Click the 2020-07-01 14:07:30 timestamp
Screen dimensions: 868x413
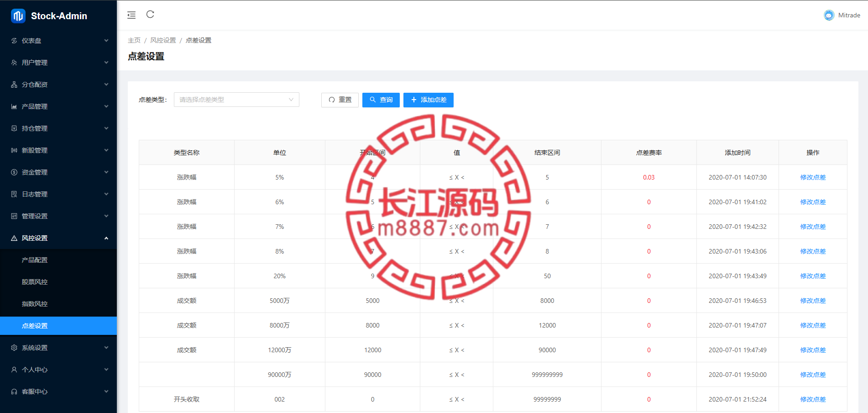point(737,177)
